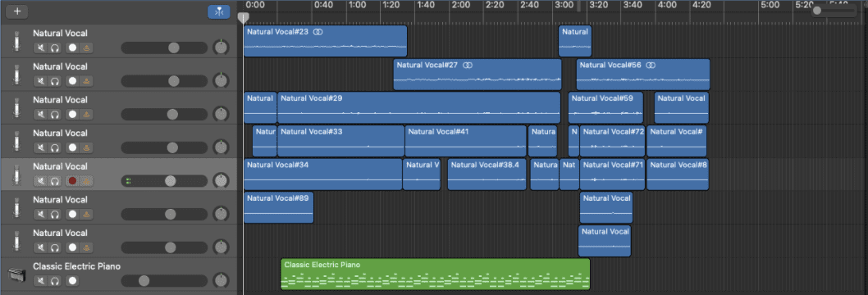This screenshot has width=868, height=295.
Task: Click the playhead handle at 0:00
Action: tap(243, 18)
